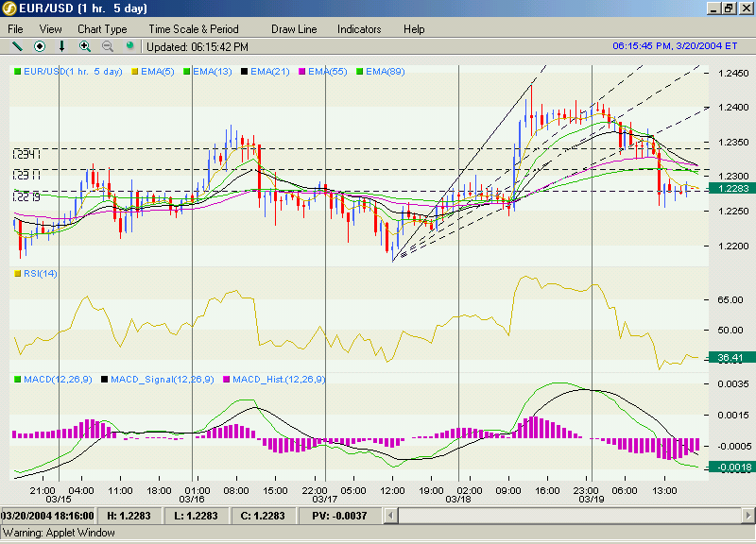Select the diagonal line drawing tool
Screen dimensions: 756x544
point(17,45)
